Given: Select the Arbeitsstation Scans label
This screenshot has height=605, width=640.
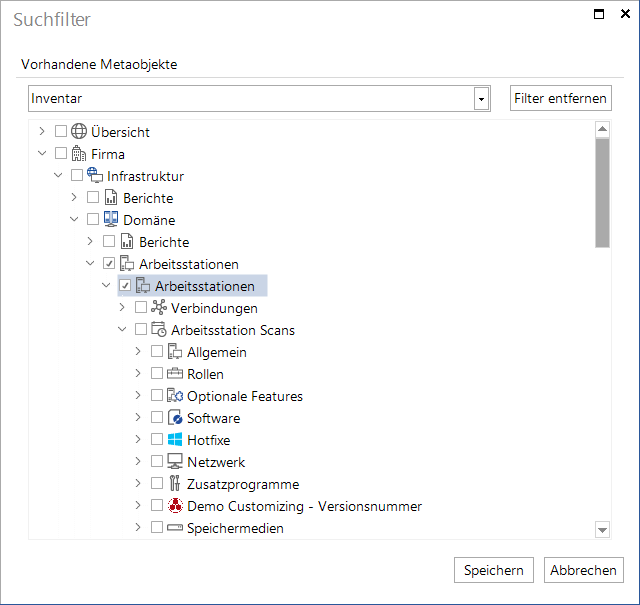Looking at the screenshot, I should tap(233, 330).
